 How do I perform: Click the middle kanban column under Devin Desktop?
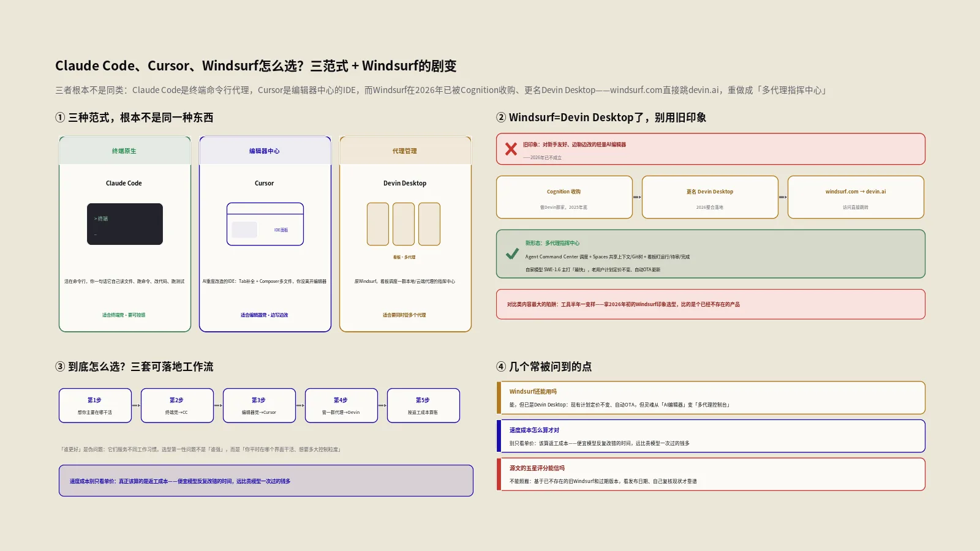coord(404,224)
